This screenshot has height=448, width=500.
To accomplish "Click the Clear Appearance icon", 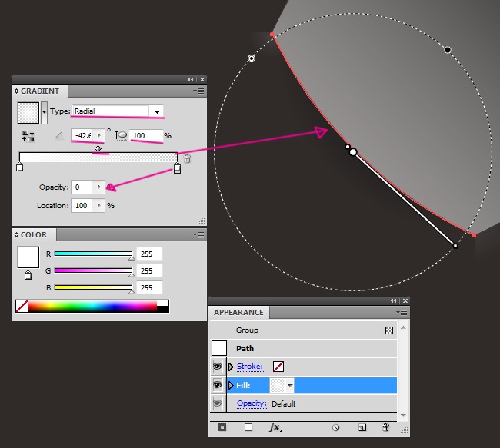I will pos(336,427).
